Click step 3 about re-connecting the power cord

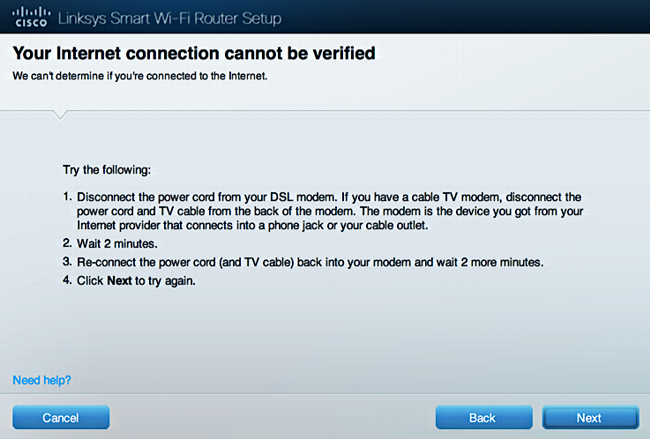(310, 262)
